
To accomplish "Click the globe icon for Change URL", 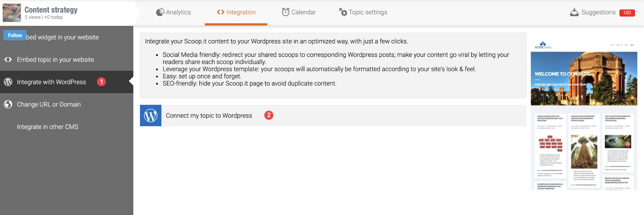I will (x=8, y=104).
